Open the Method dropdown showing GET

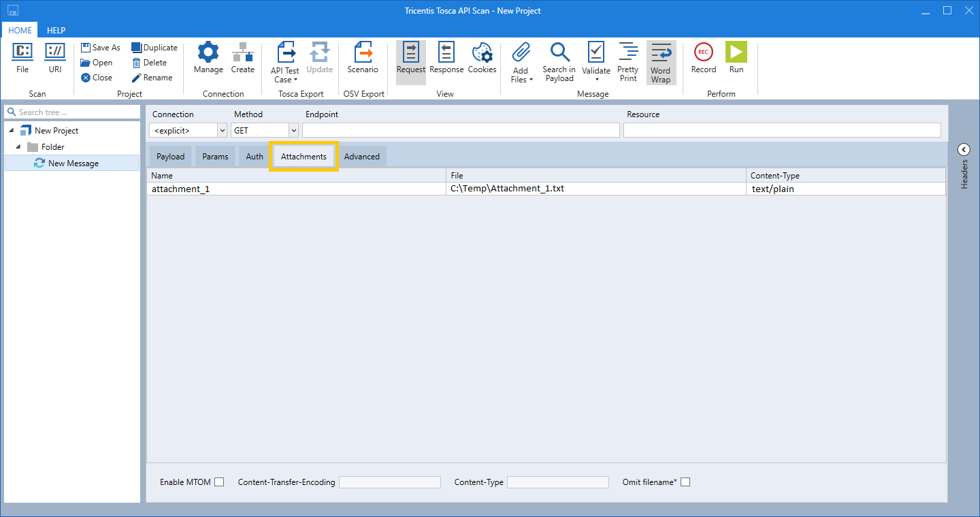(x=293, y=130)
